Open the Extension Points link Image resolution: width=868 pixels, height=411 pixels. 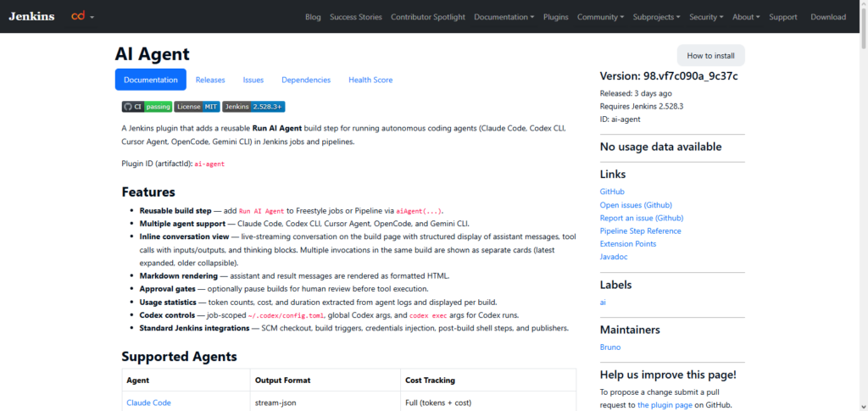tap(628, 243)
